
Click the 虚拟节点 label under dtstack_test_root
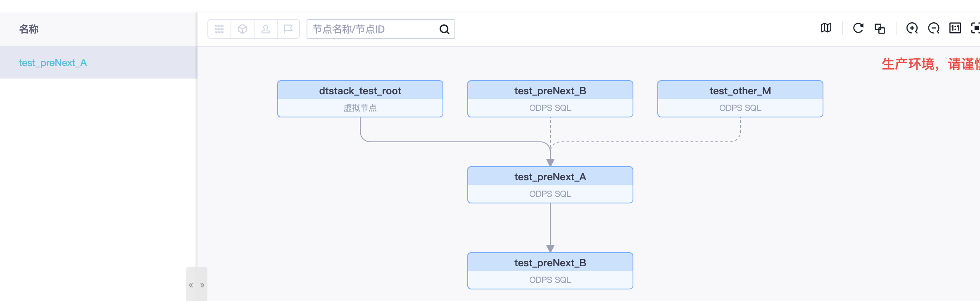[x=360, y=108]
